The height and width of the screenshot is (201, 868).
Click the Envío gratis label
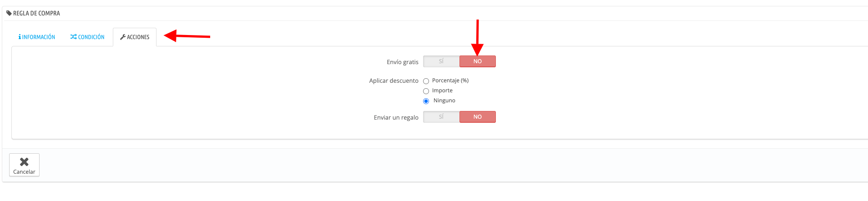coord(403,62)
